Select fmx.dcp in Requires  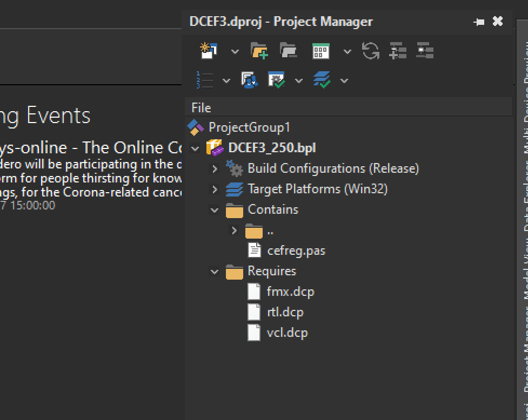click(291, 292)
